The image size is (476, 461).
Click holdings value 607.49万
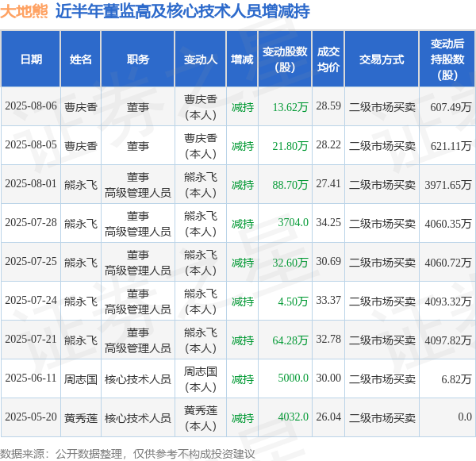pos(451,107)
